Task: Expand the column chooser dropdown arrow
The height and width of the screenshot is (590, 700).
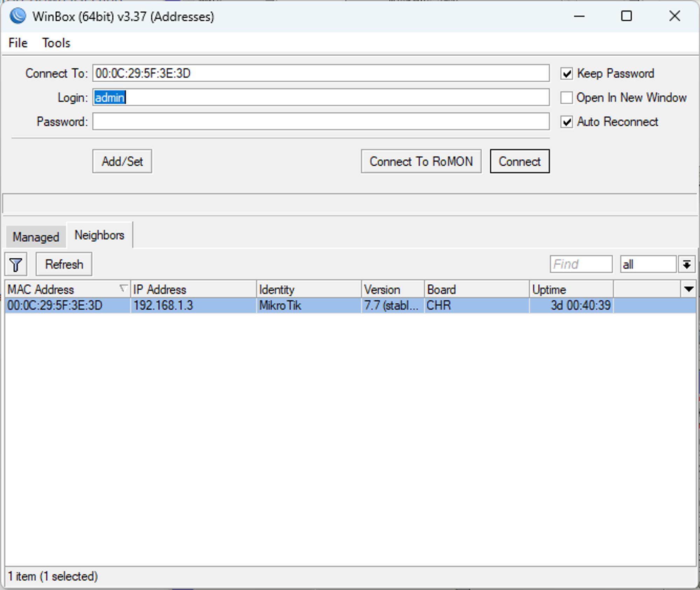Action: [x=688, y=289]
